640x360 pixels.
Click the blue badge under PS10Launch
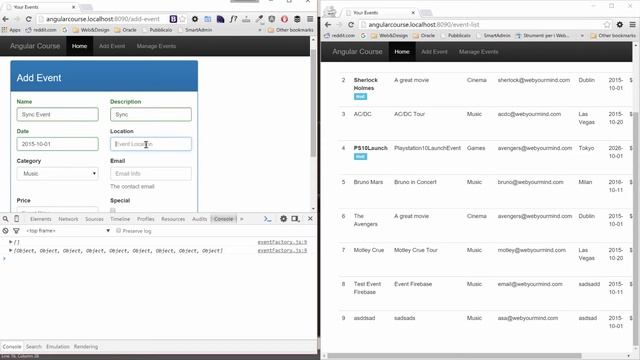[360, 157]
